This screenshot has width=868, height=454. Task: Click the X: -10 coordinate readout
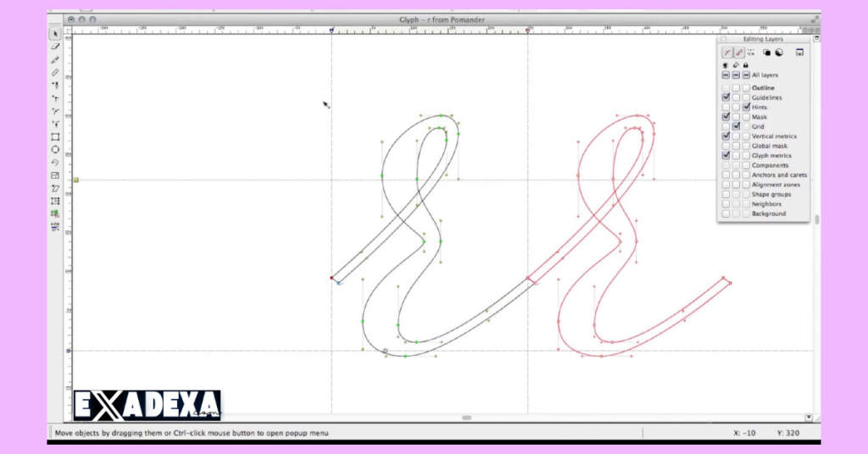click(744, 433)
